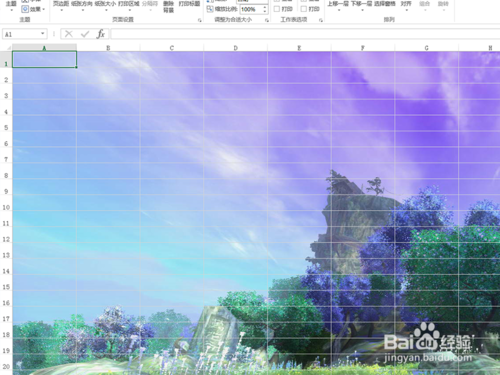Expand the Name Box dropdown arrow
500x375 pixels.
(43, 34)
